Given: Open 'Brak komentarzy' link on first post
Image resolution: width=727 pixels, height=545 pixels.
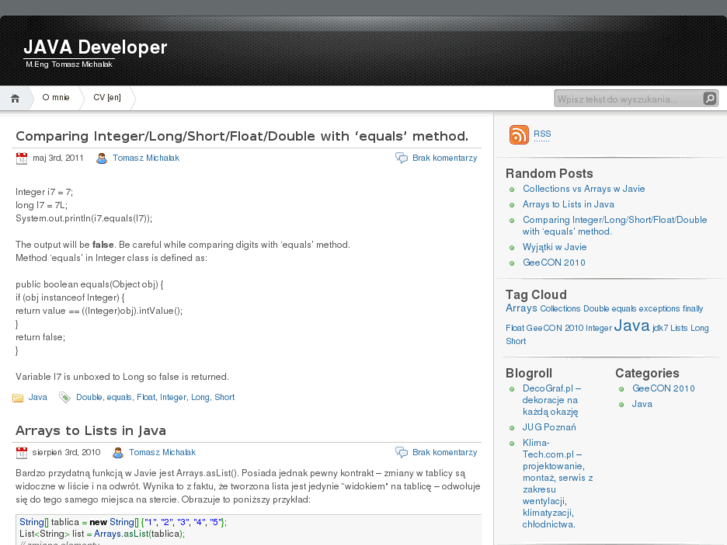Looking at the screenshot, I should coord(445,158).
